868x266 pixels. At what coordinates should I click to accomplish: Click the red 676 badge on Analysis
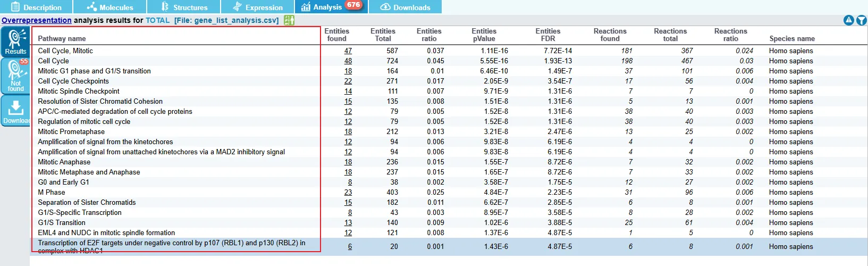pyautogui.click(x=353, y=5)
